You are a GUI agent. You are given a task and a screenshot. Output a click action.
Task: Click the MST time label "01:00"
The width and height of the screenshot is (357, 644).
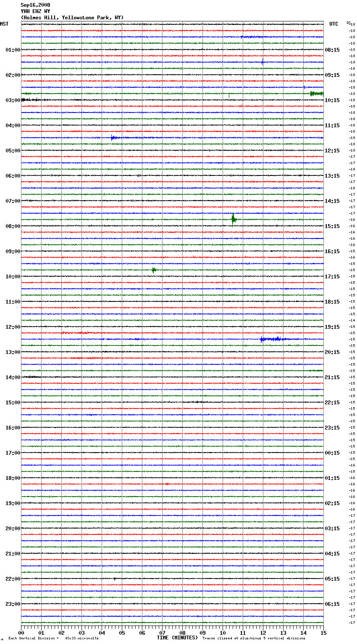13,50
